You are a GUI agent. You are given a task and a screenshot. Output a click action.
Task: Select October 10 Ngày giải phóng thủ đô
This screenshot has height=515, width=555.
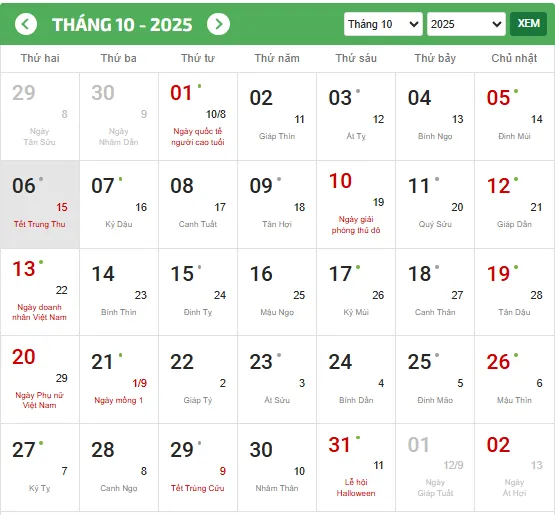pos(356,205)
